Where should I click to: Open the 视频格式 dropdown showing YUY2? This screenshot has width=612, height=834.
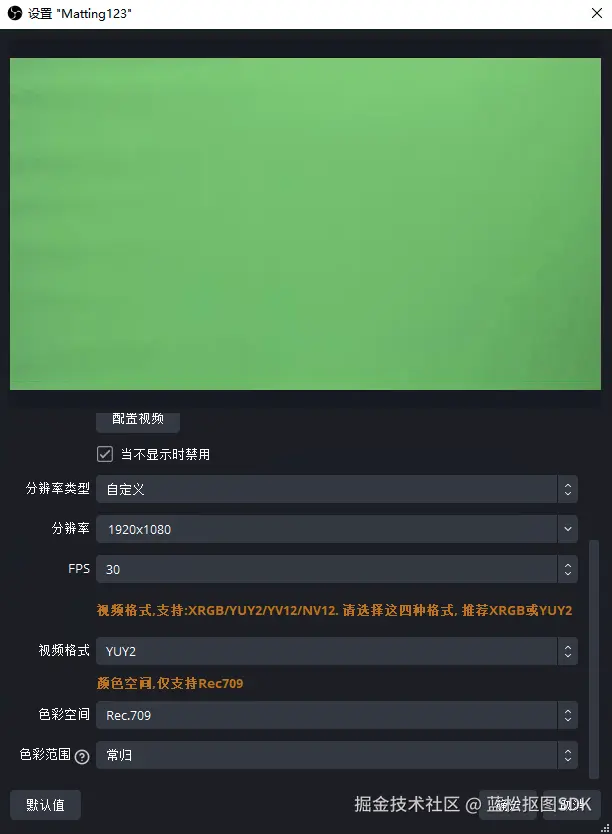pos(337,651)
